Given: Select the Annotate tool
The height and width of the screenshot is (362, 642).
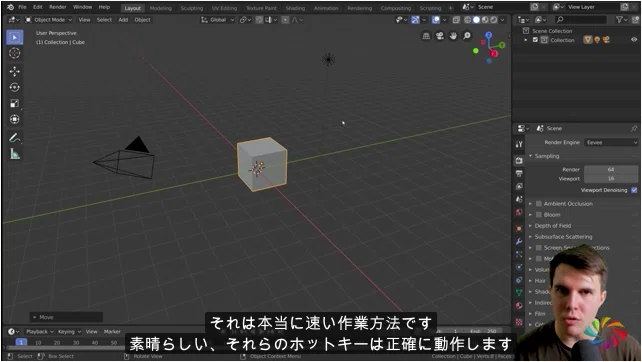Looking at the screenshot, I should click(15, 138).
